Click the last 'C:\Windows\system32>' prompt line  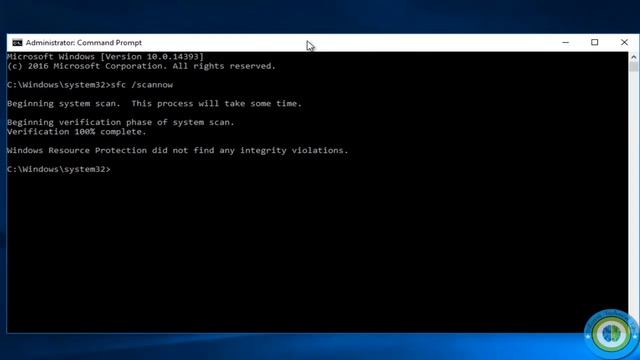[x=59, y=169]
